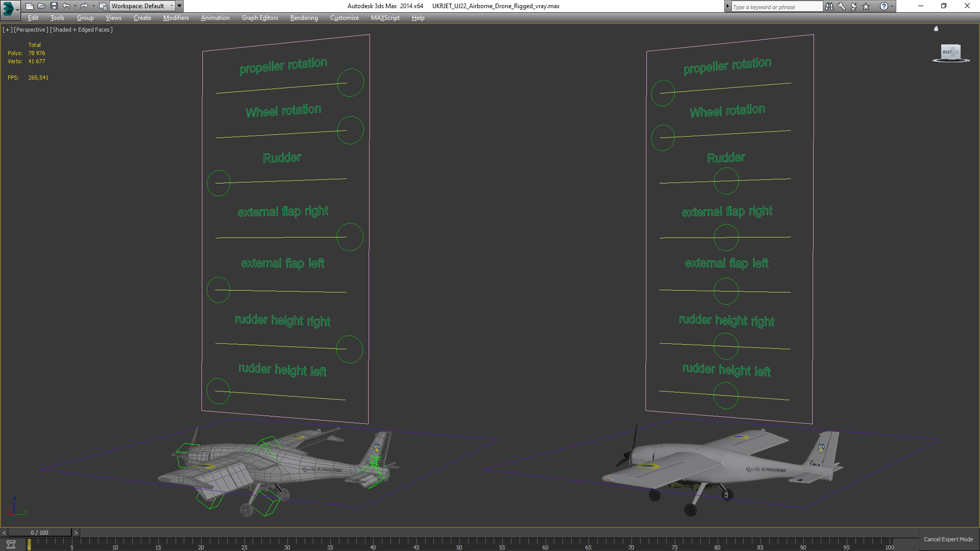Open the Modifiers menu
Screen dimensions: 980x551
(x=176, y=18)
